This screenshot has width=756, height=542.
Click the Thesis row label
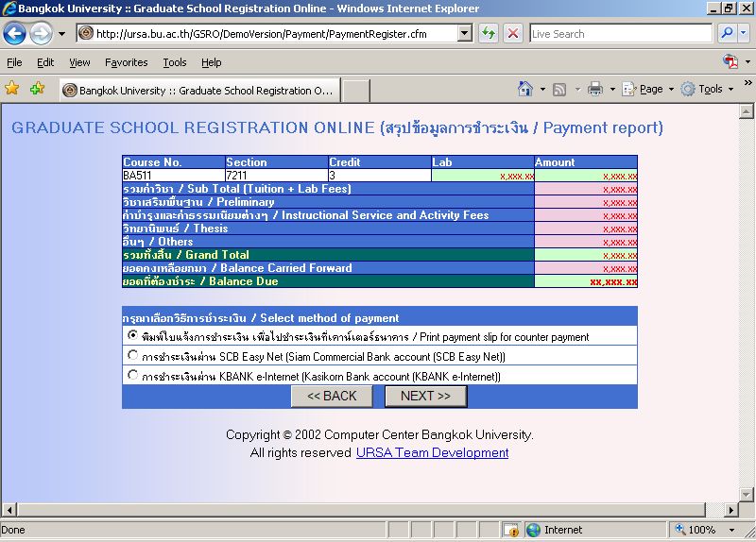click(176, 229)
